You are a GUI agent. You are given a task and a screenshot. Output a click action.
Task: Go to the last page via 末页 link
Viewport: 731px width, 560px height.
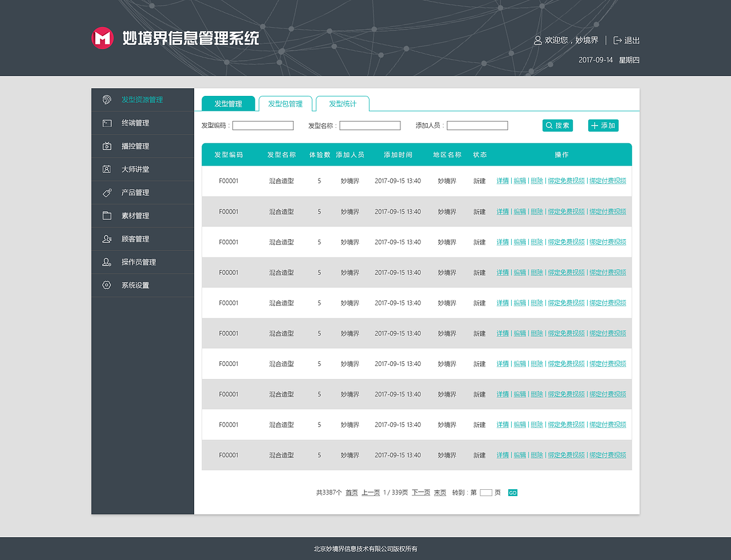coord(440,492)
